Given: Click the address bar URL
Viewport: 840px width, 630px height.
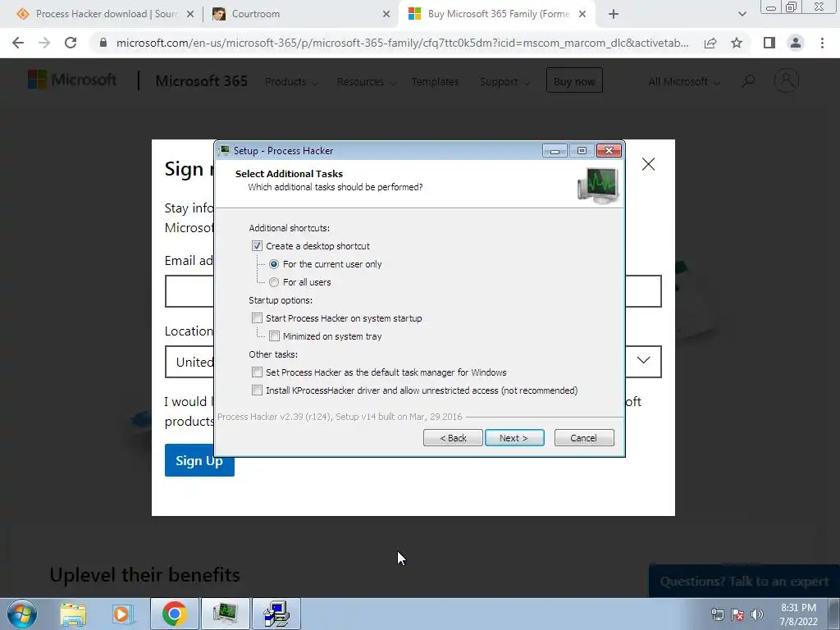Looking at the screenshot, I should click(x=402, y=43).
